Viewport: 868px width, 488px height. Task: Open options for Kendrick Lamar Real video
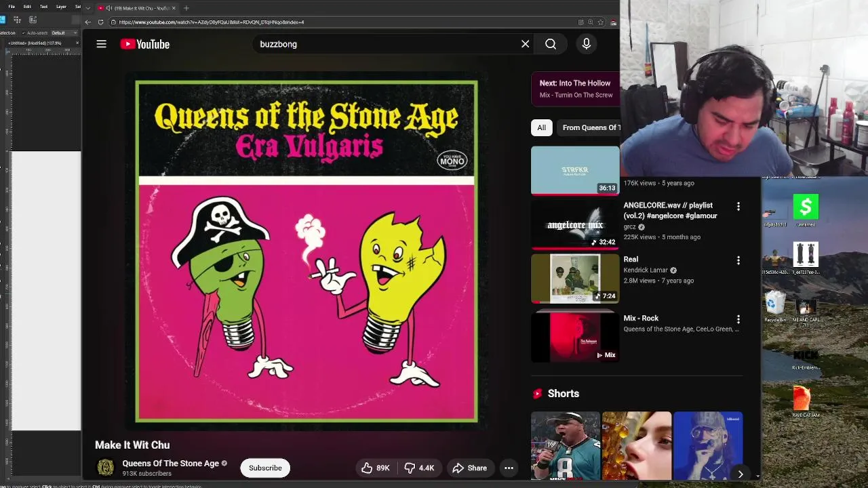[x=738, y=260]
